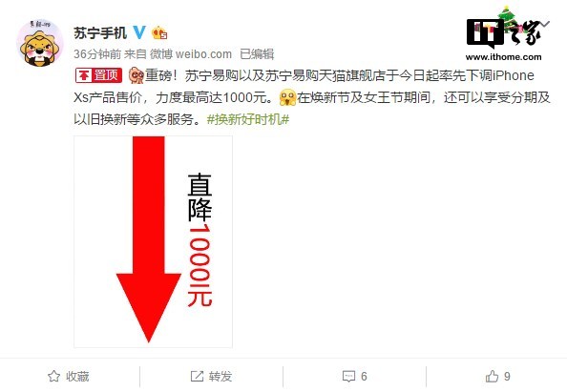The image size is (567, 392).
Task: Click the comment count 6
Action: 364,377
